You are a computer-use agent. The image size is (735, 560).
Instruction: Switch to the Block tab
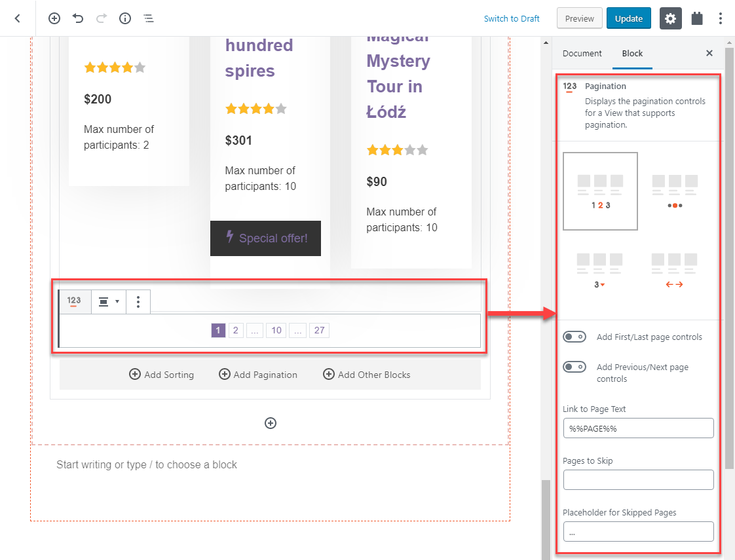632,54
